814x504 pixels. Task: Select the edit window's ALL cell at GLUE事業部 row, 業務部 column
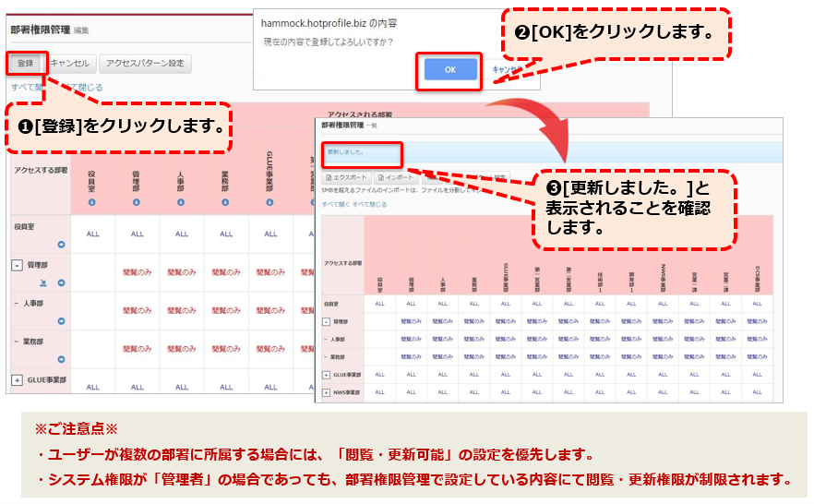point(226,387)
